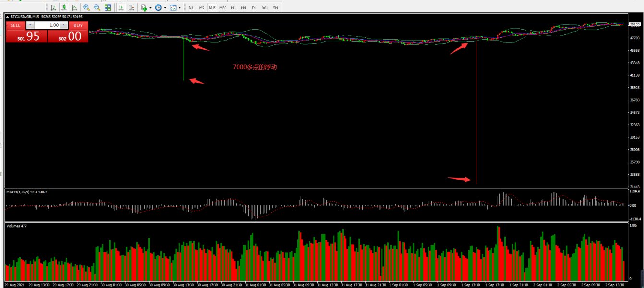
Task: Open the chart templates dropdown arrow
Action: point(179,8)
